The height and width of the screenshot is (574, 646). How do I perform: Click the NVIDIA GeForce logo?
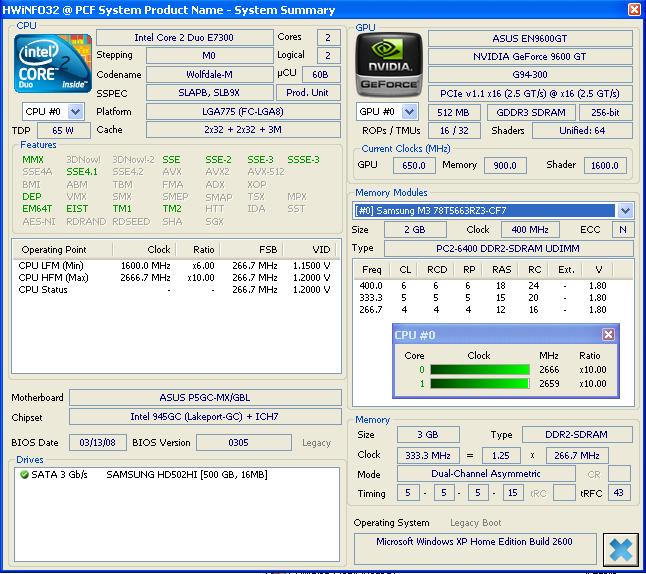tap(389, 65)
